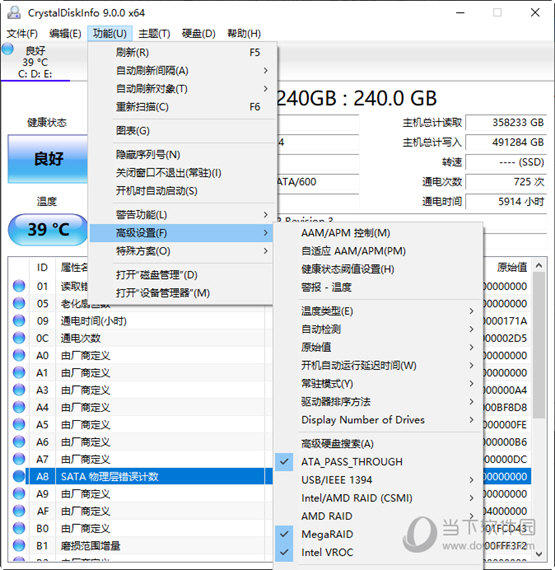Click status orb for attribute A9 row

19,494
